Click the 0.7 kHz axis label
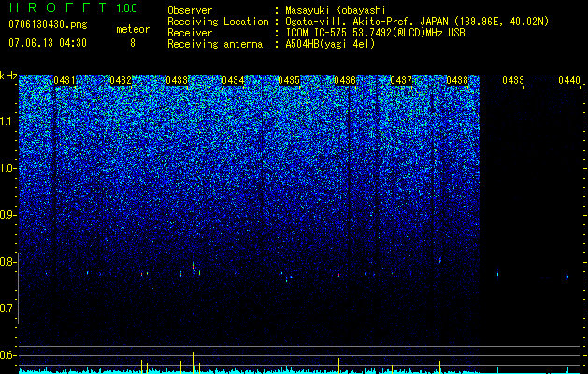 pos(8,309)
